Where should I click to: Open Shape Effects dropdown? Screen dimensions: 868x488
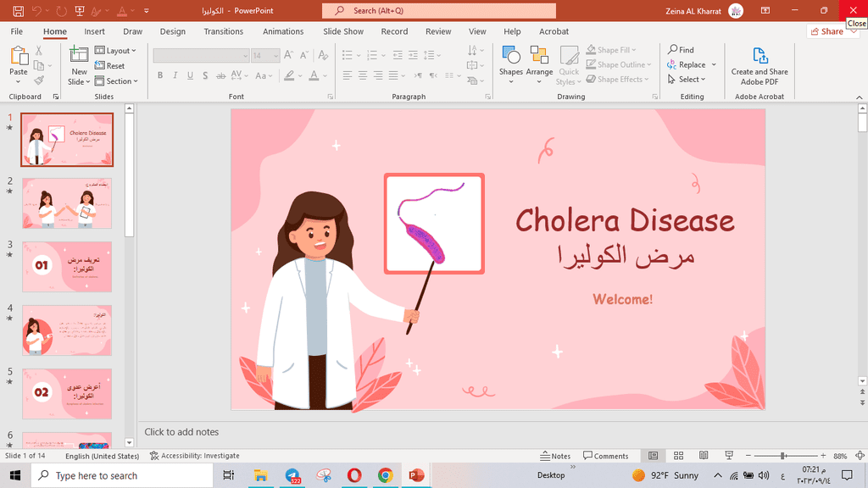point(617,79)
